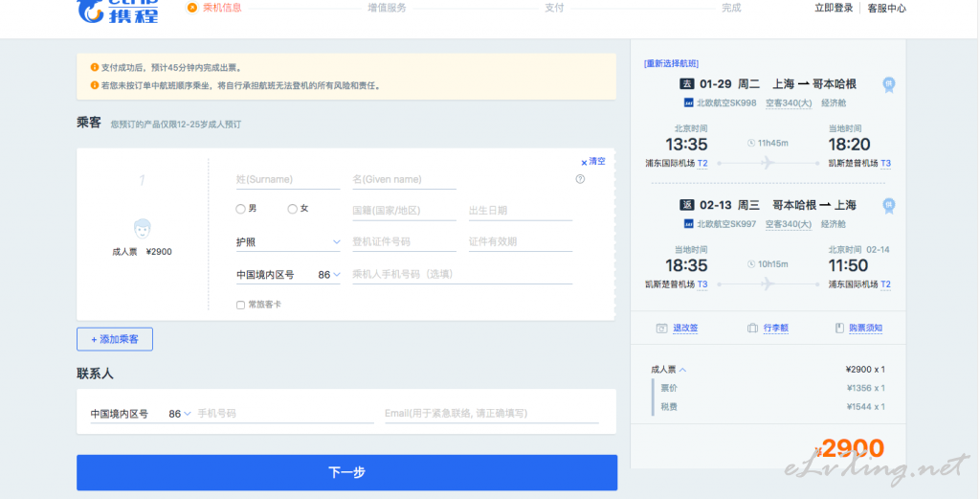The width and height of the screenshot is (980, 499).
Task: Click the ¥2900 total price
Action: click(x=850, y=448)
